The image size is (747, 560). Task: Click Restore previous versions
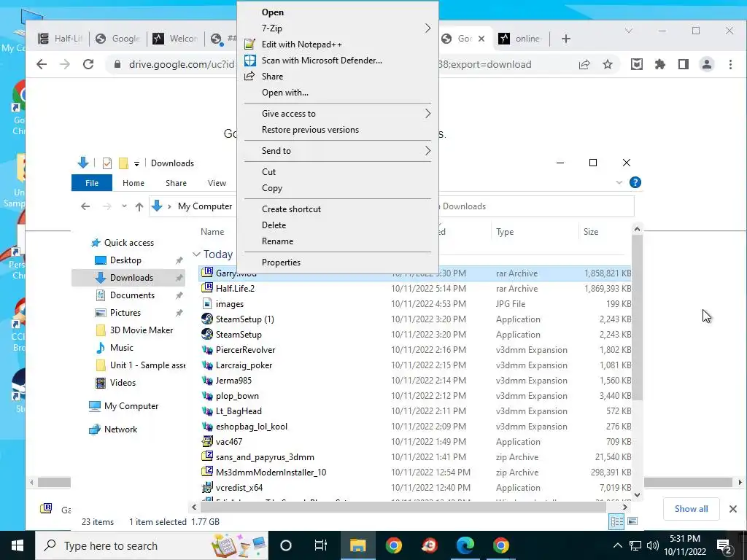(310, 130)
